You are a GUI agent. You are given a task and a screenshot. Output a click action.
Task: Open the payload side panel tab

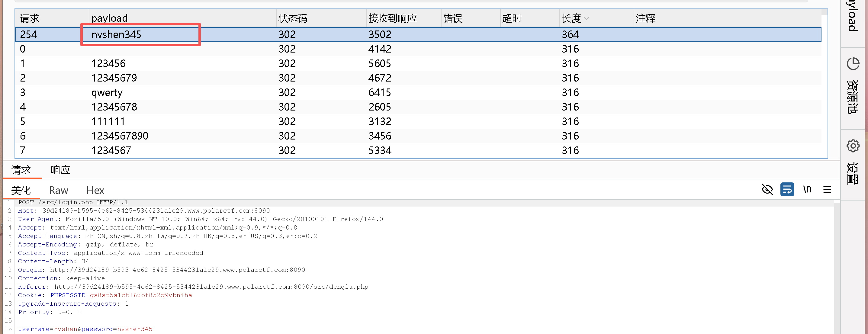853,17
